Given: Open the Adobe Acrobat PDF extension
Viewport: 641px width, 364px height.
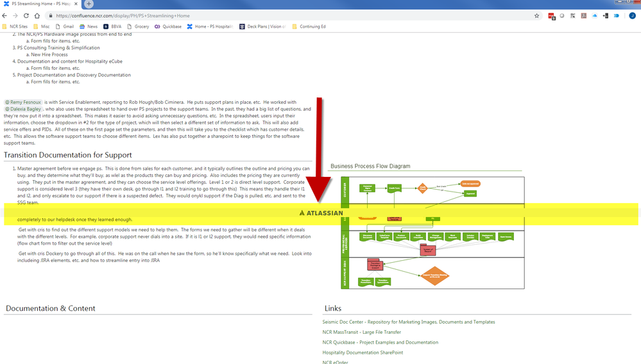Looking at the screenshot, I should (x=584, y=15).
